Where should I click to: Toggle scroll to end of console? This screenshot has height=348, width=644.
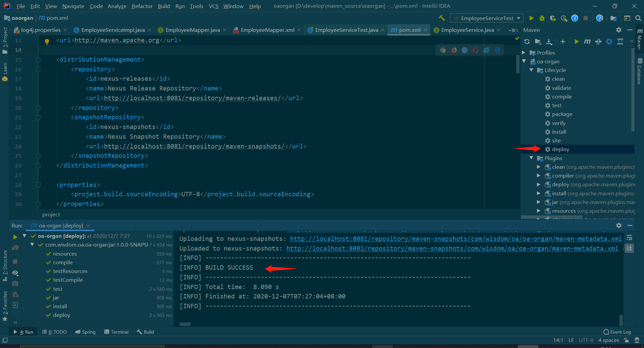(629, 249)
